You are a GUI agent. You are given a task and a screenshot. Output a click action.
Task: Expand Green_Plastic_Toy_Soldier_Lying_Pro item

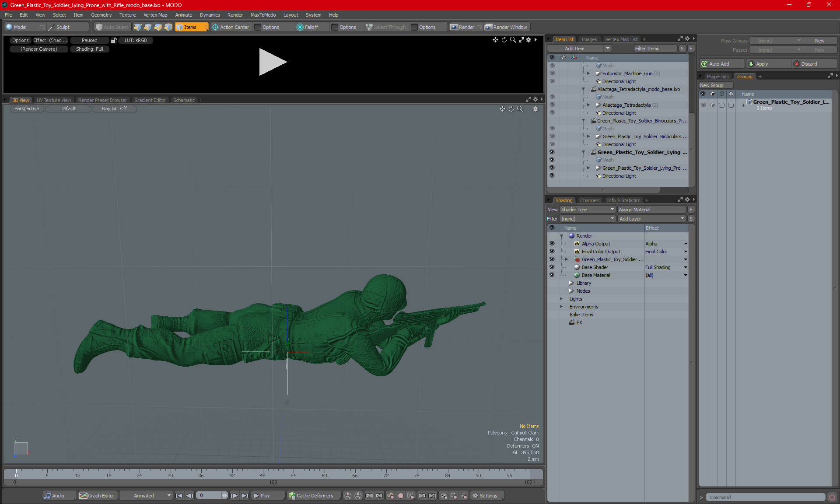click(x=588, y=168)
